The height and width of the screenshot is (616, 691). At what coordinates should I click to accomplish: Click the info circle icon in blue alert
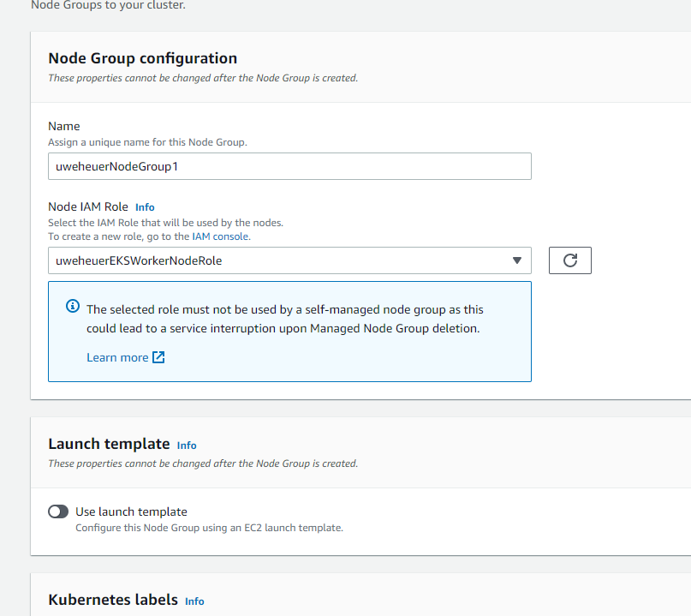tap(73, 308)
